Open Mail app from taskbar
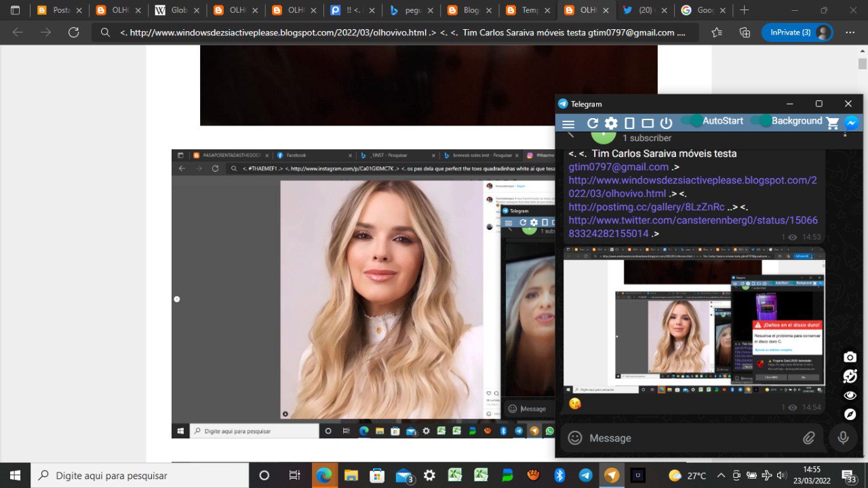The width and height of the screenshot is (868, 488). (404, 475)
